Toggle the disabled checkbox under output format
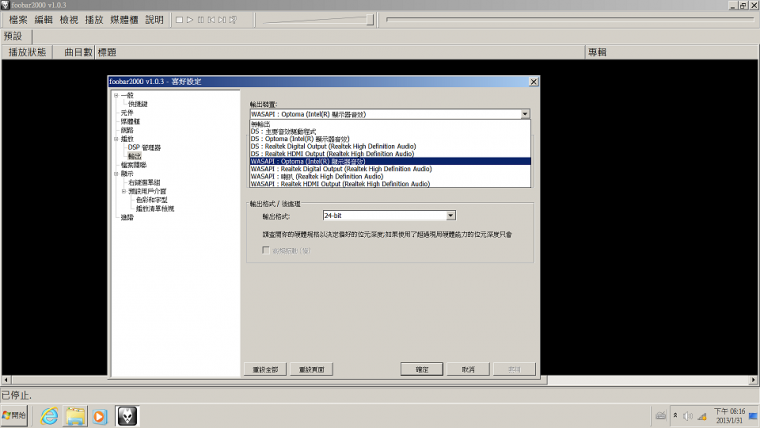This screenshot has height=428, width=760. coord(266,250)
